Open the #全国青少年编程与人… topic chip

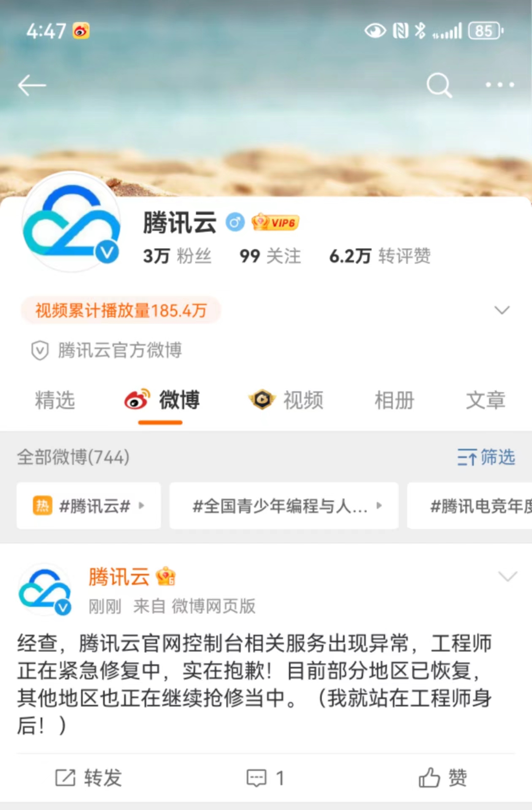pos(284,506)
